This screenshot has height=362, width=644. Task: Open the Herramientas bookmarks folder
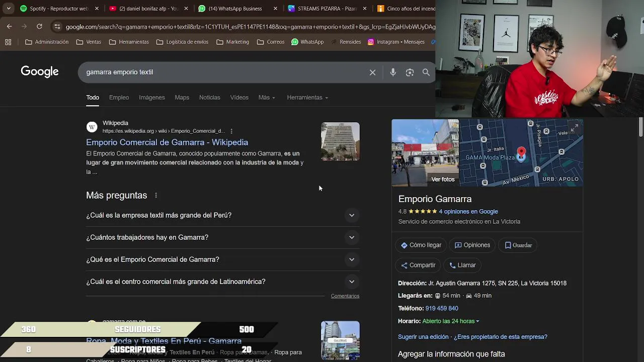pos(129,42)
